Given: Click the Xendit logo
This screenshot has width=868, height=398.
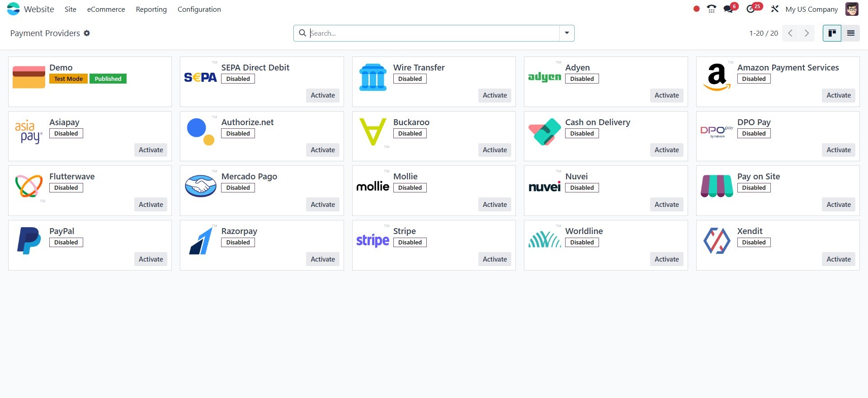Looking at the screenshot, I should (717, 241).
